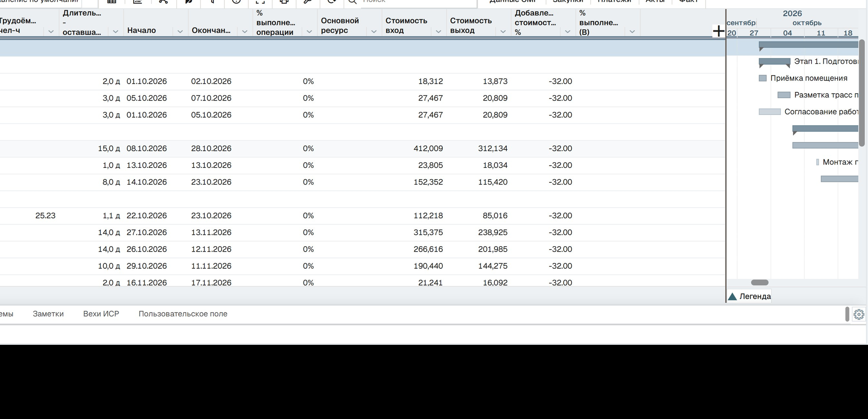Open the Стоимость вход column dropdown arrow

click(x=438, y=31)
